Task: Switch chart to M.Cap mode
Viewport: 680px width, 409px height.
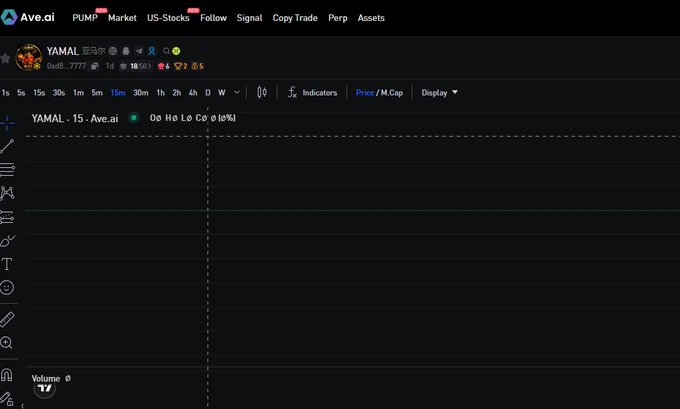Action: point(392,93)
